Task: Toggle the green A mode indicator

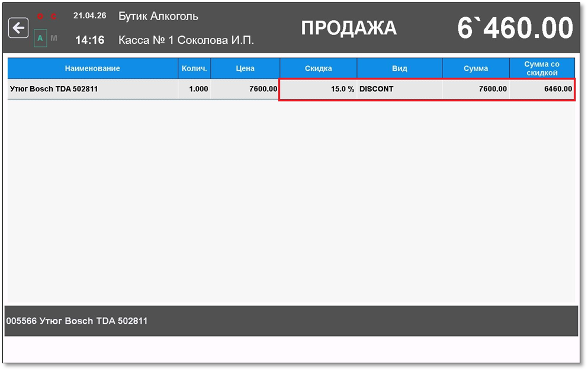Action: click(40, 39)
